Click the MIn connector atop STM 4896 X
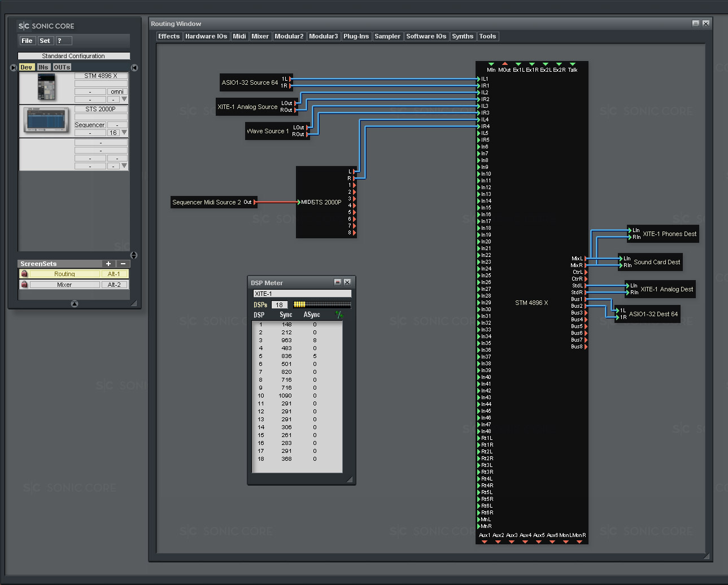The image size is (728, 585). [x=491, y=64]
